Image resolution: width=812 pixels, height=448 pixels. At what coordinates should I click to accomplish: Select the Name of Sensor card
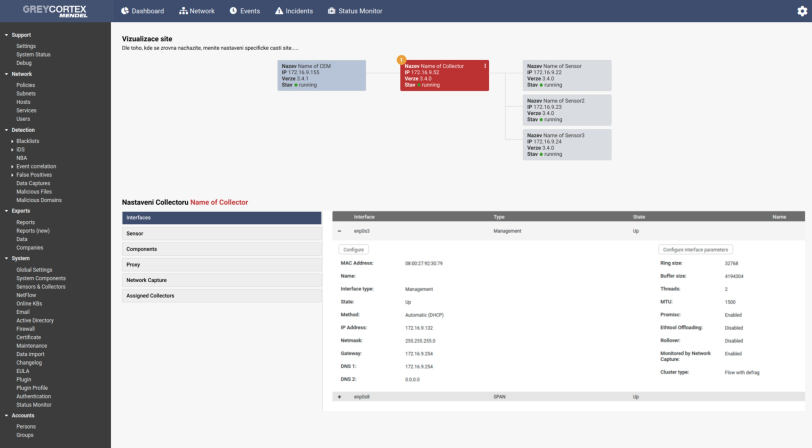567,76
